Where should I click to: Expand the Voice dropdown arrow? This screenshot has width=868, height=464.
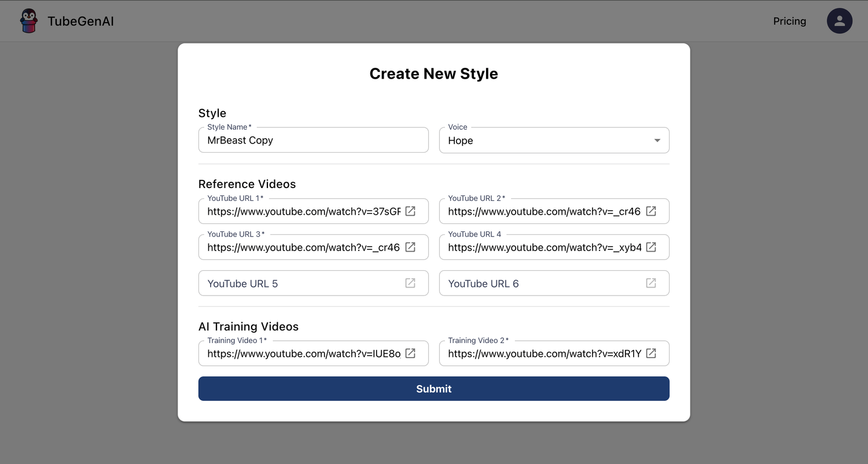click(657, 141)
